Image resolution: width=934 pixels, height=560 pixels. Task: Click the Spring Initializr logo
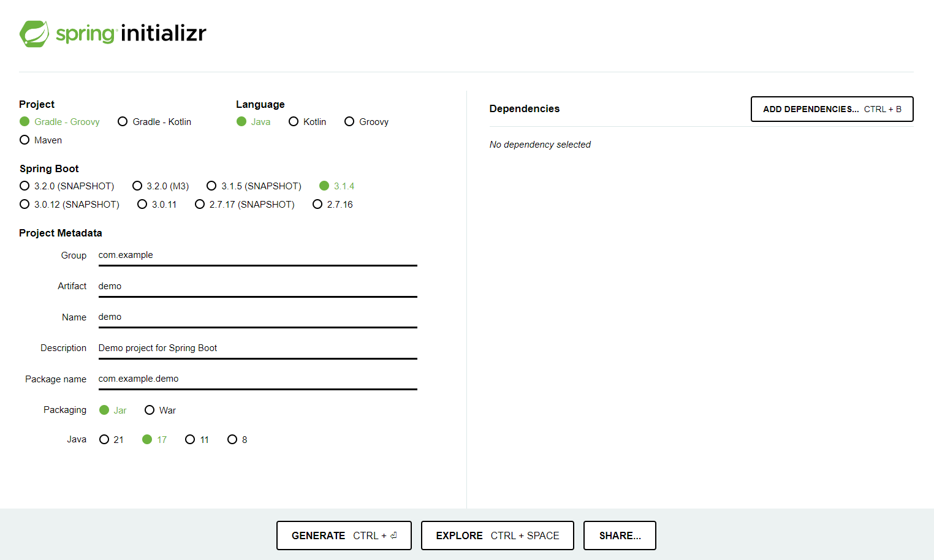[x=113, y=34]
